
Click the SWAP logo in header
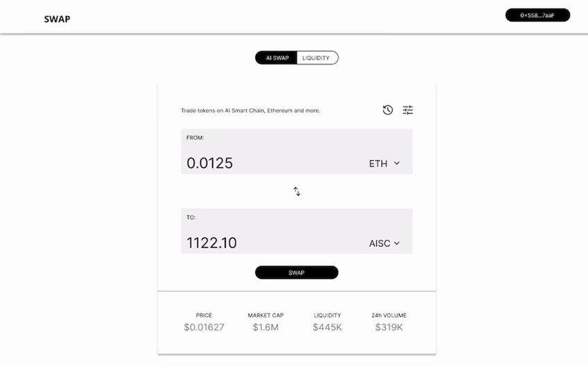click(x=57, y=19)
